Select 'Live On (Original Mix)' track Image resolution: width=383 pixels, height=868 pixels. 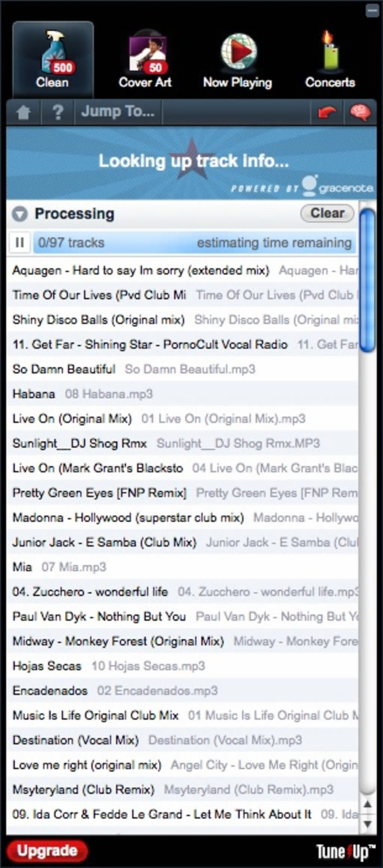[182, 419]
